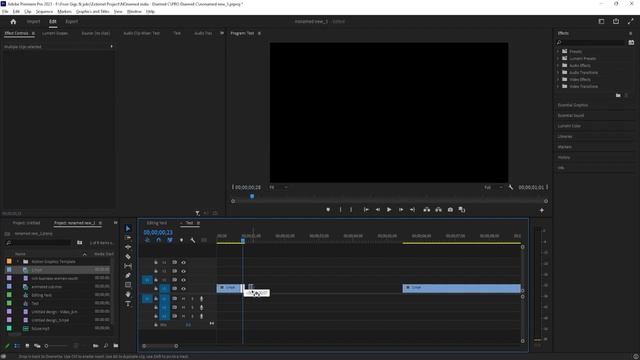Click the Comparison View button
The width and height of the screenshot is (640, 360).
[462, 210]
